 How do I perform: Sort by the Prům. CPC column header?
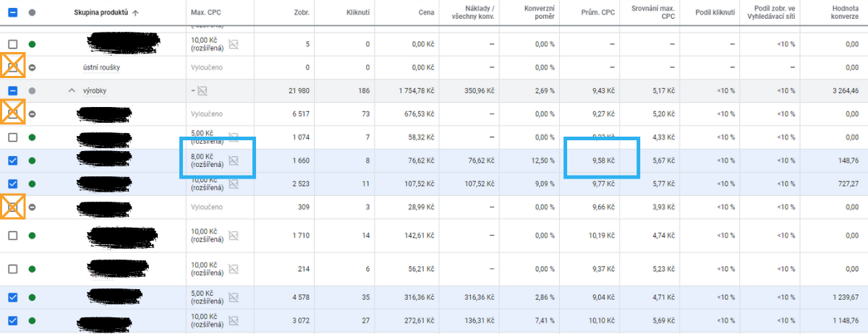tap(598, 13)
